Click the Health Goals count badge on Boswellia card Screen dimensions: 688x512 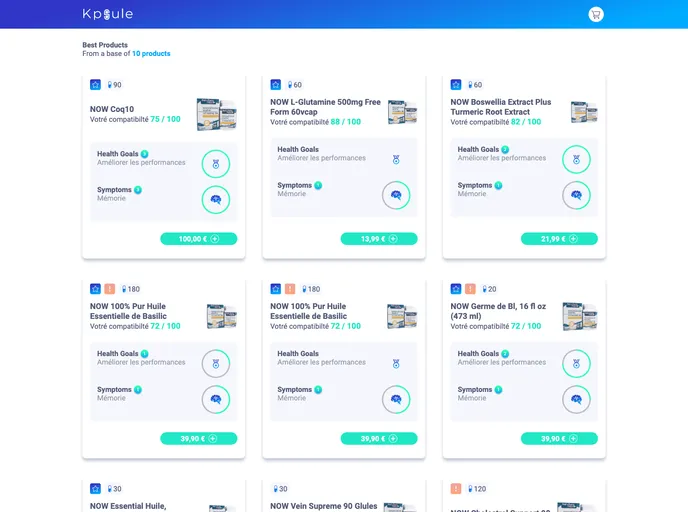505,150
